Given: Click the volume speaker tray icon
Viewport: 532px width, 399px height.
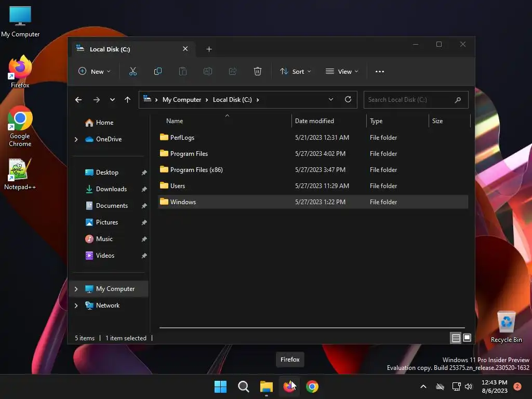Looking at the screenshot, I should click(x=469, y=387).
